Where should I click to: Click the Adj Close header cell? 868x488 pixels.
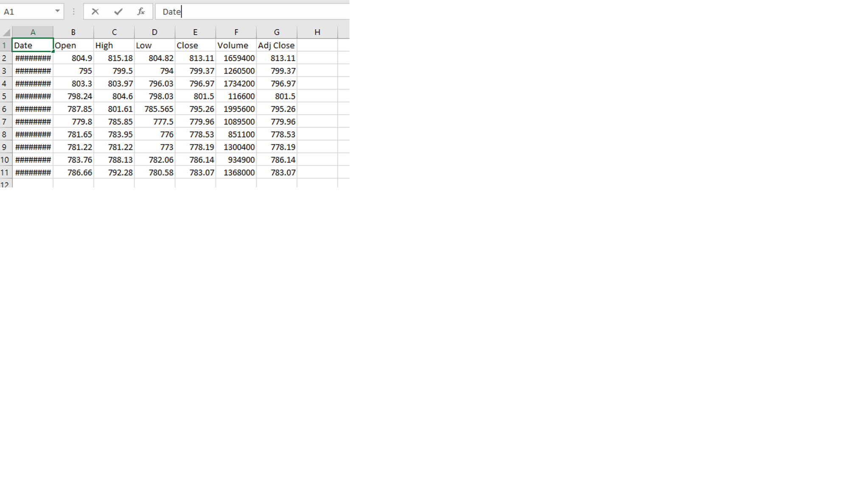pos(276,45)
